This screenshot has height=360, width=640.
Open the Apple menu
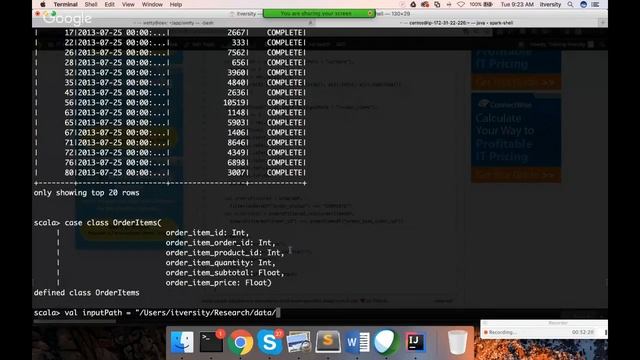pos(43,4)
